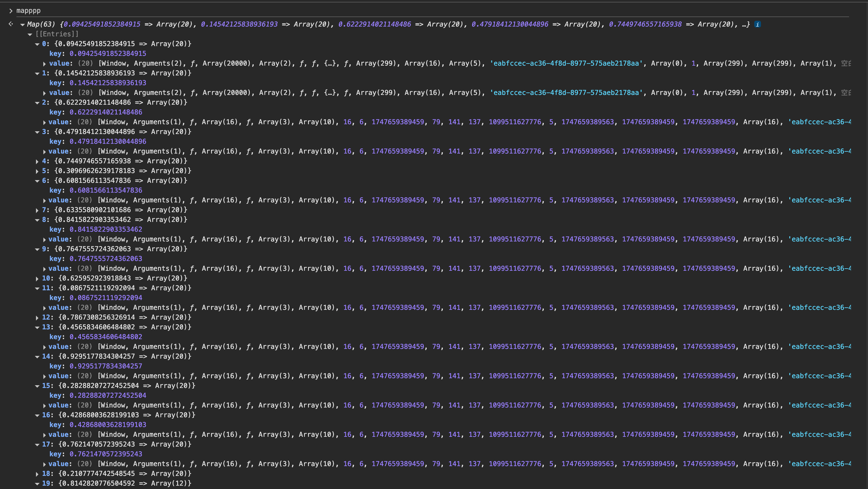Expand entry 12 with key 0.7867308256326914
The width and height of the screenshot is (868, 489).
pos(38,318)
